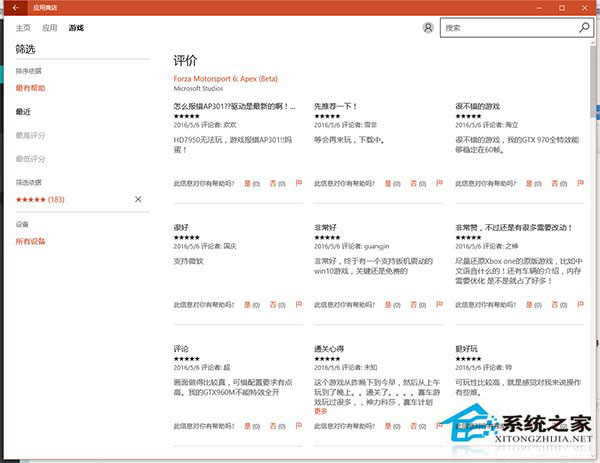Flag the 先推荐一下 review
The height and width of the screenshot is (463, 600).
[439, 183]
